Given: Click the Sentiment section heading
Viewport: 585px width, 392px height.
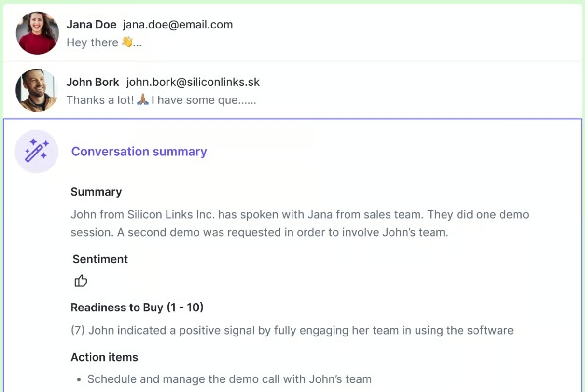Looking at the screenshot, I should point(100,259).
